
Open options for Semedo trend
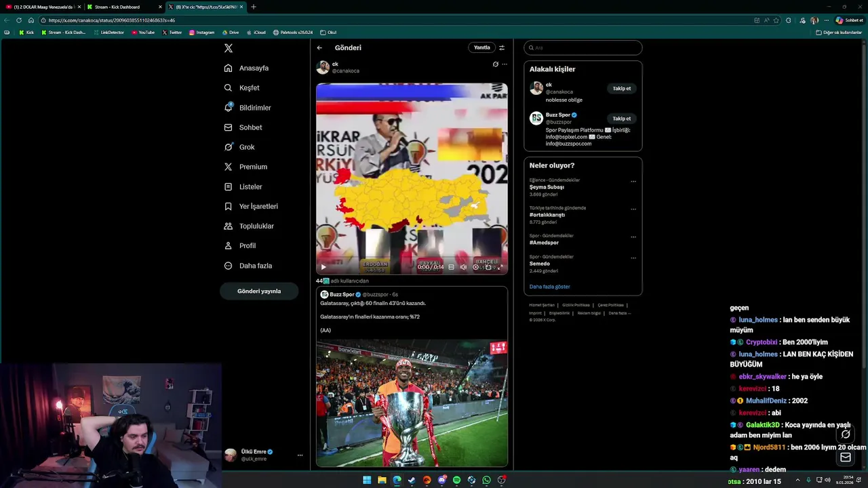coord(633,258)
